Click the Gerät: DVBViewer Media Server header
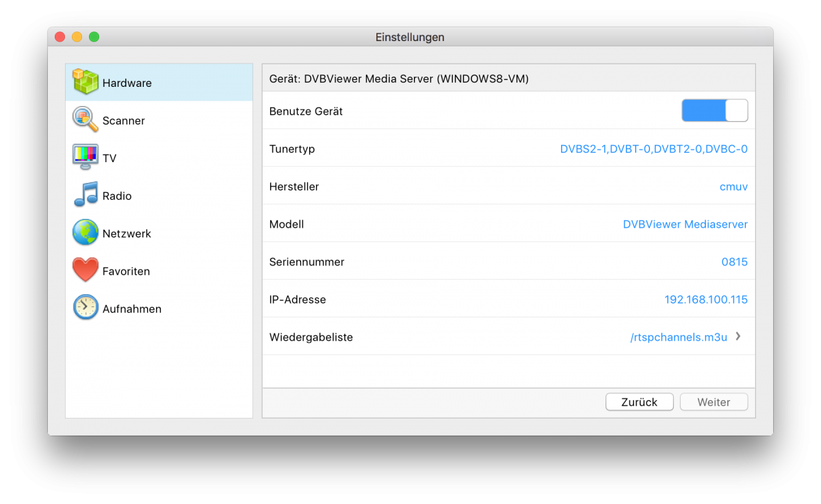 click(x=399, y=79)
